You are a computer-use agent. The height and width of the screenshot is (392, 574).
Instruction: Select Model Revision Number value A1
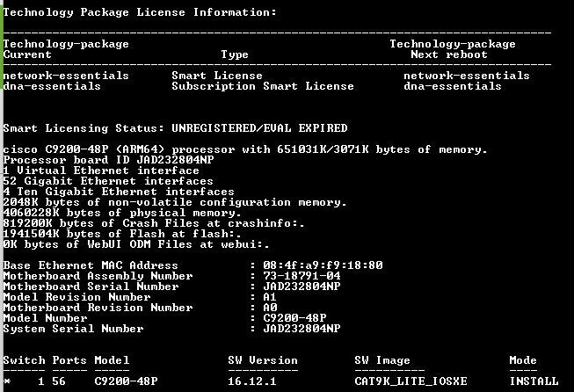[270, 297]
